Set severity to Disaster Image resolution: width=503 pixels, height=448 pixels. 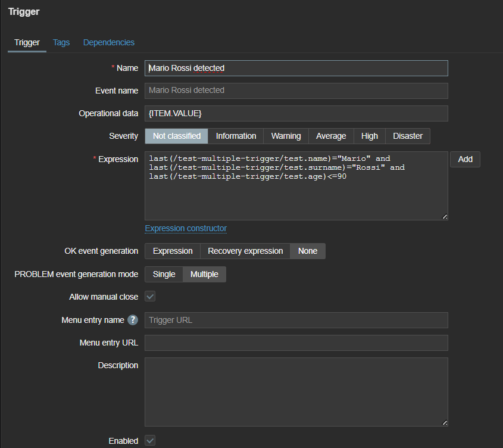(x=408, y=136)
